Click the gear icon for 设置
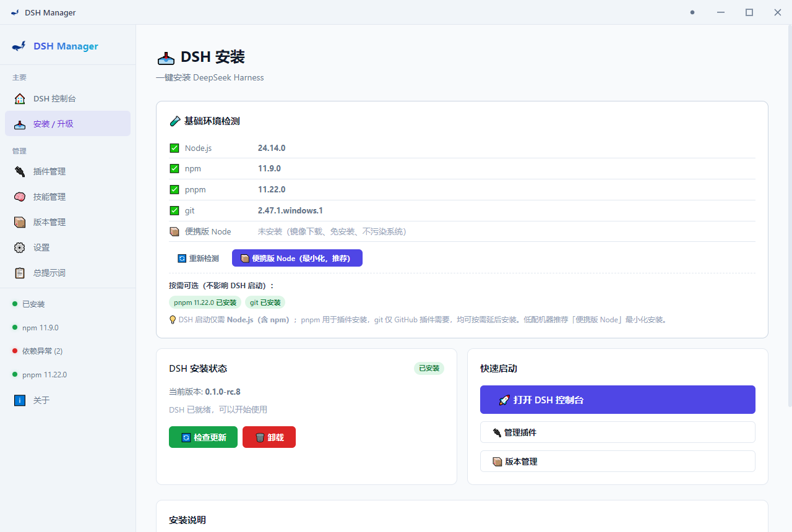 point(20,247)
